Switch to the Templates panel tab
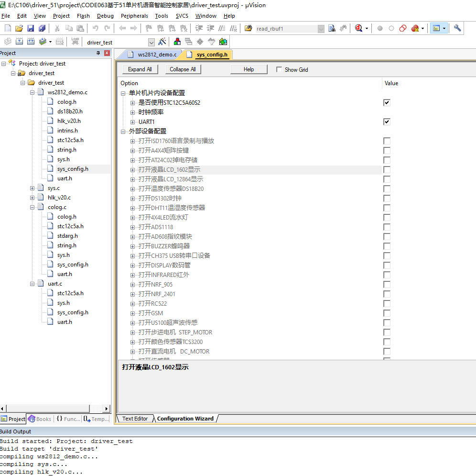 coord(96,419)
